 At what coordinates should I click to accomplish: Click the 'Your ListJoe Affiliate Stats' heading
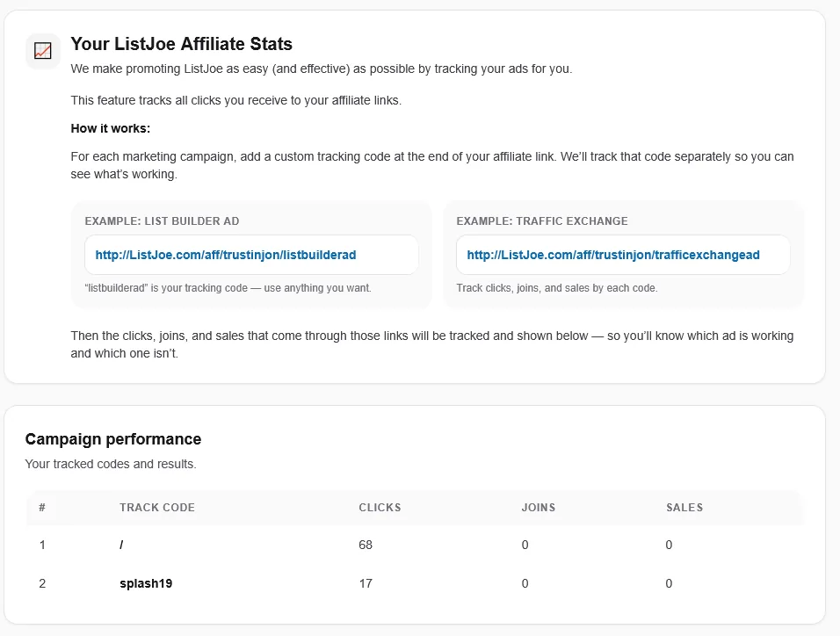coord(182,44)
